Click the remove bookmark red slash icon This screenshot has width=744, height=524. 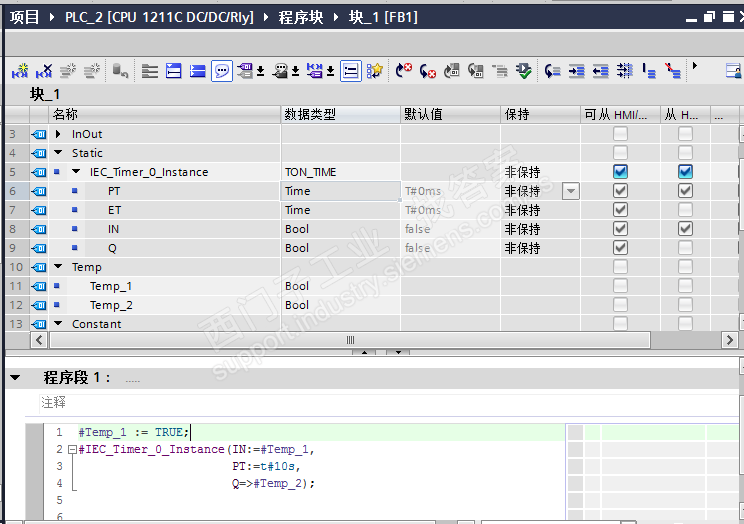pos(673,71)
